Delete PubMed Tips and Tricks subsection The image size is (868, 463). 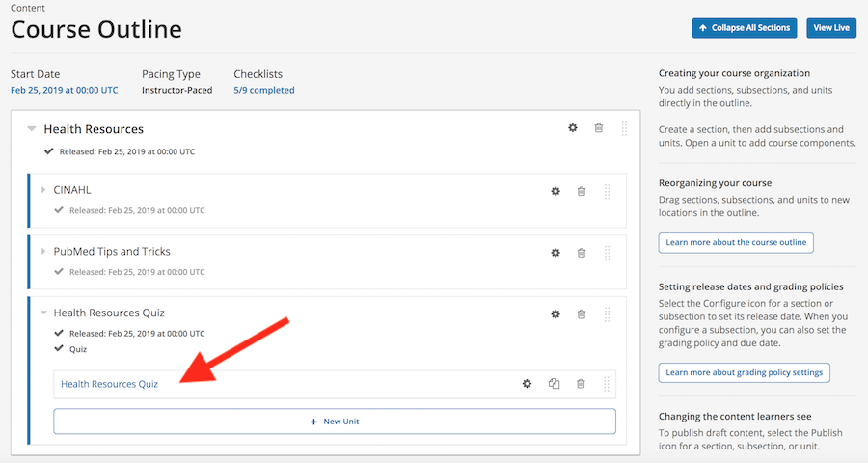[582, 253]
